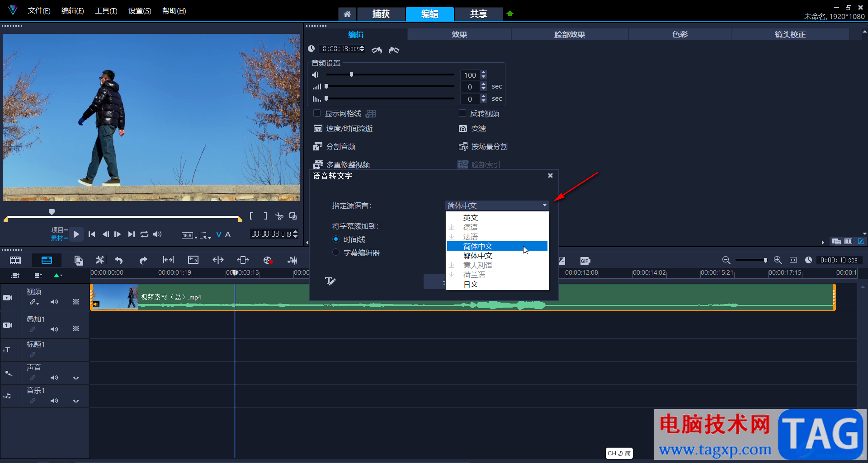Toggle ripple editing for video track

[x=33, y=302]
